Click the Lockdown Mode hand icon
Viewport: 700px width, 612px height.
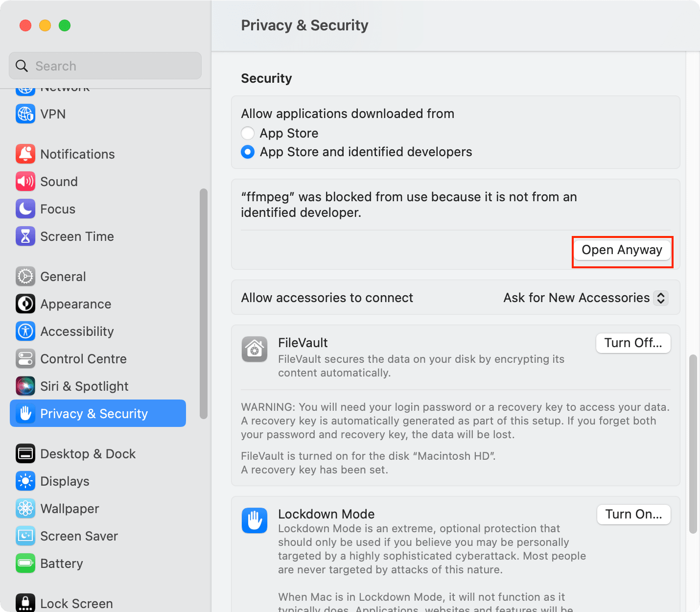[x=255, y=520]
